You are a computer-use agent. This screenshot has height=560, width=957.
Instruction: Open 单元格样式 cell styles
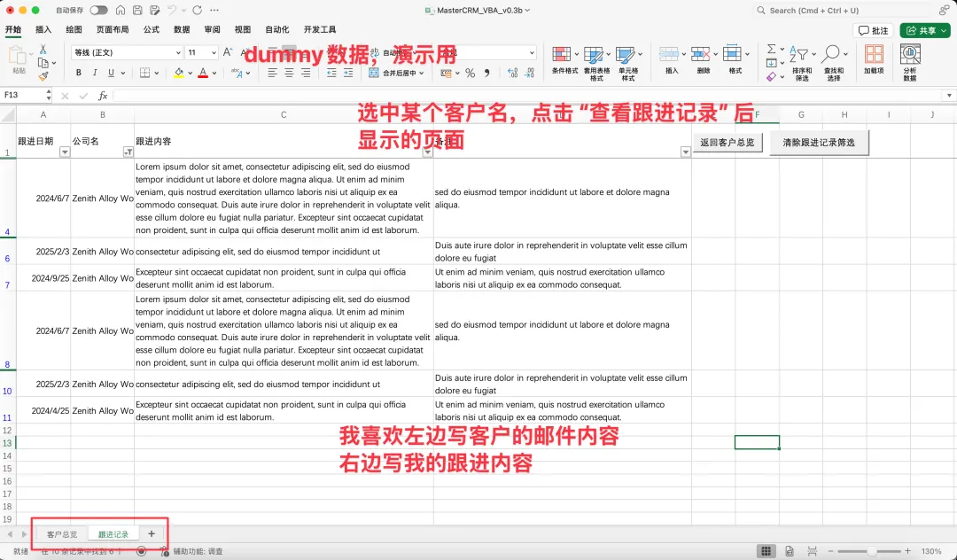pyautogui.click(x=628, y=63)
